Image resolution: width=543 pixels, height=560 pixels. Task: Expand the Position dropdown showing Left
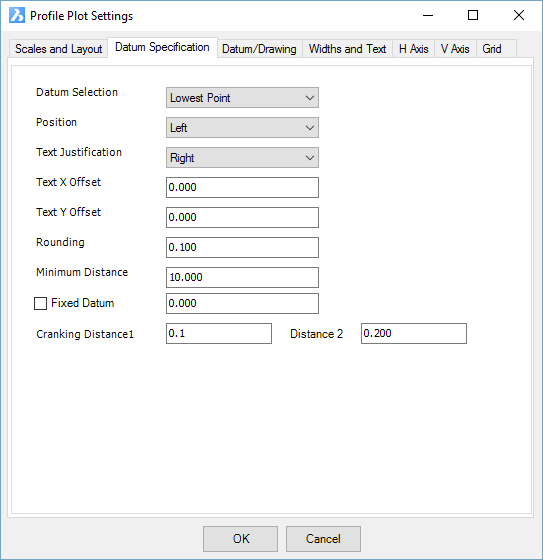242,128
